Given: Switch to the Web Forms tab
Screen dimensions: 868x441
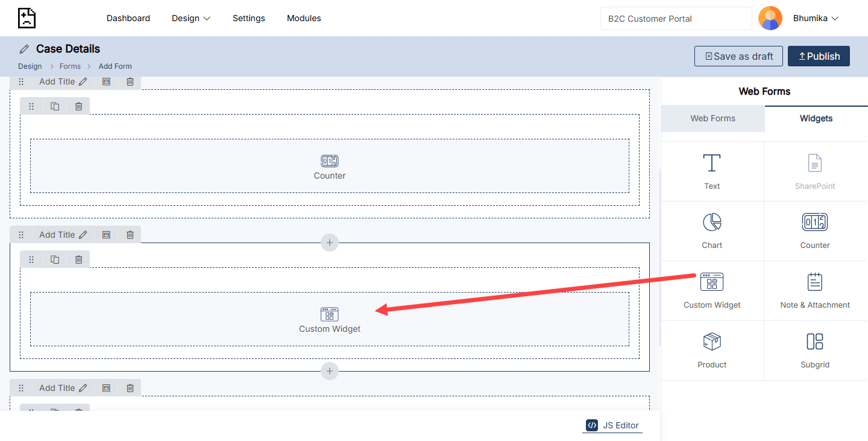Looking at the screenshot, I should [x=712, y=118].
